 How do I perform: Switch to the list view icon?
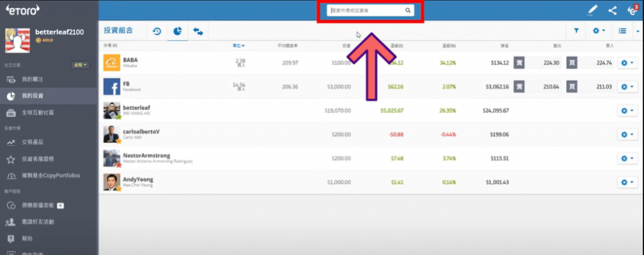[x=623, y=31]
